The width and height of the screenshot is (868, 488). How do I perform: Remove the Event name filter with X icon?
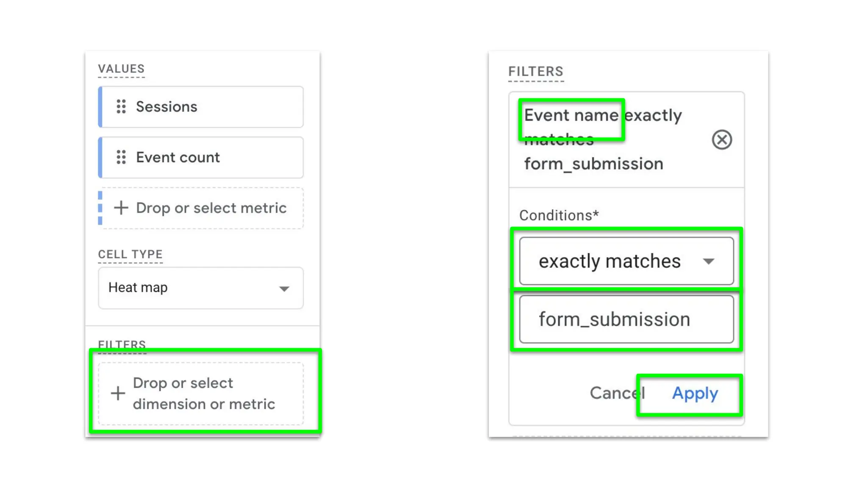[722, 140]
